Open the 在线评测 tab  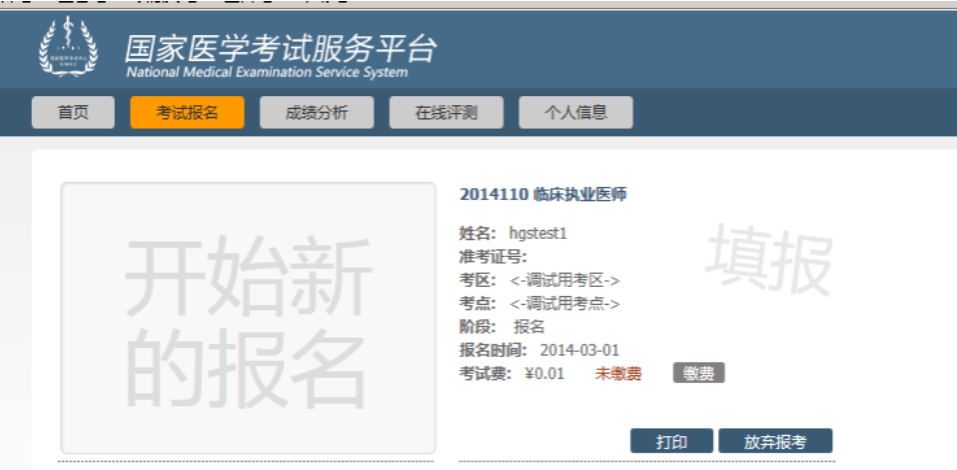(446, 113)
